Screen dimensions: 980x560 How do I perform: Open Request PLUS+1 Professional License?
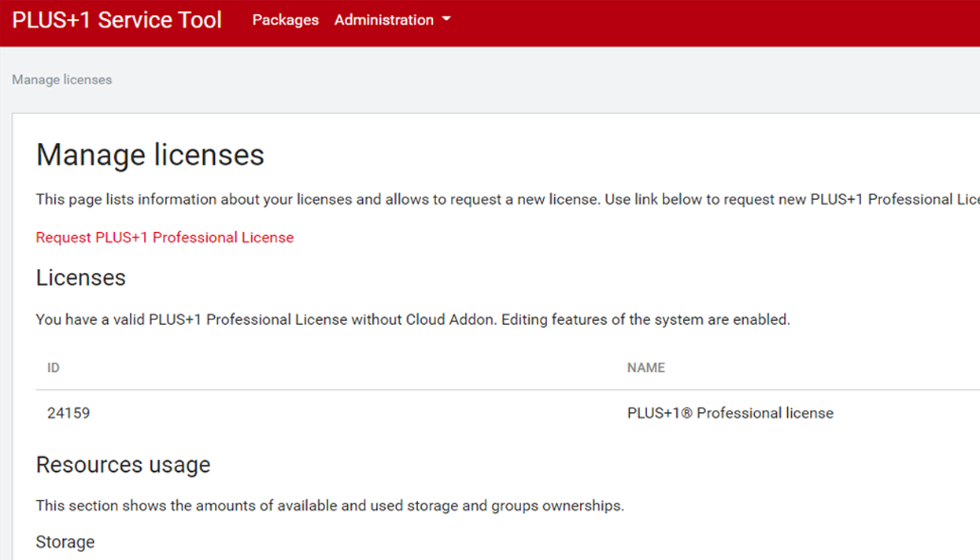click(x=165, y=237)
